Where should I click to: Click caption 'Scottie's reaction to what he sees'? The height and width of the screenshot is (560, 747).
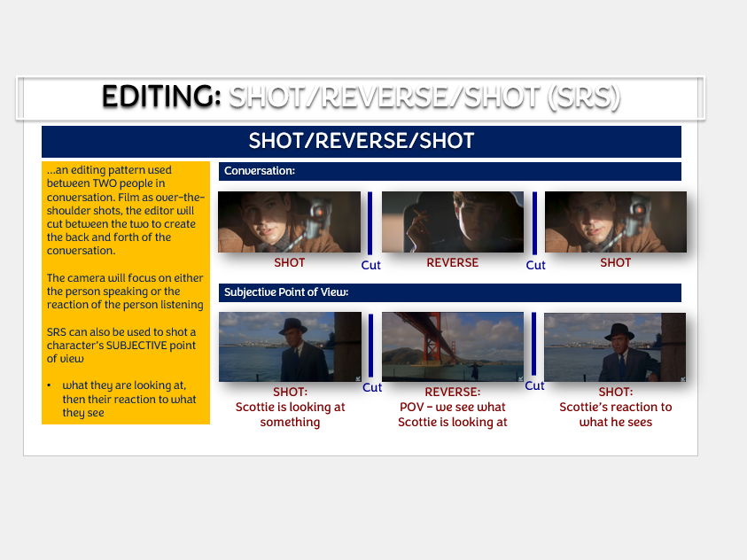(x=616, y=415)
